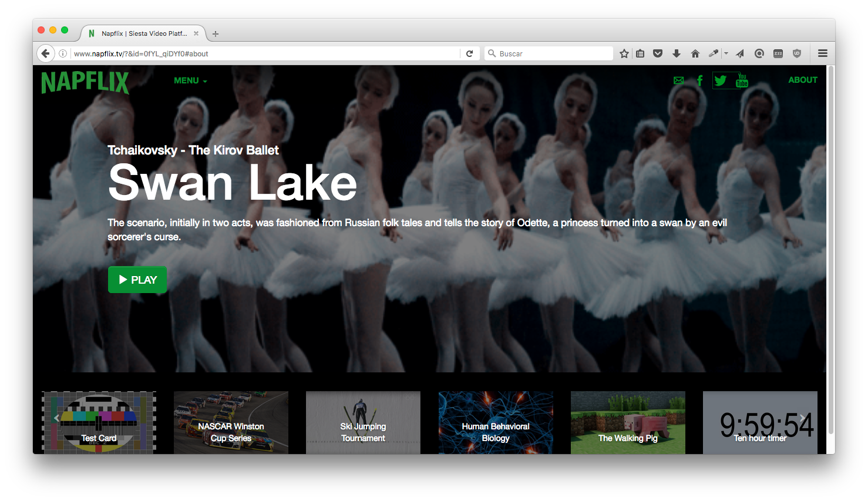Open the Ten hour timer thumbnail
The height and width of the screenshot is (501, 868).
tap(760, 422)
